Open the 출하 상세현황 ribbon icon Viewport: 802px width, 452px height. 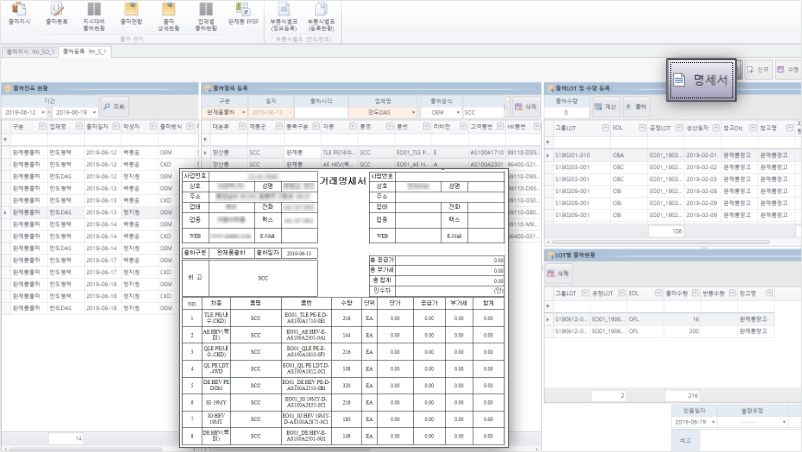click(x=168, y=17)
